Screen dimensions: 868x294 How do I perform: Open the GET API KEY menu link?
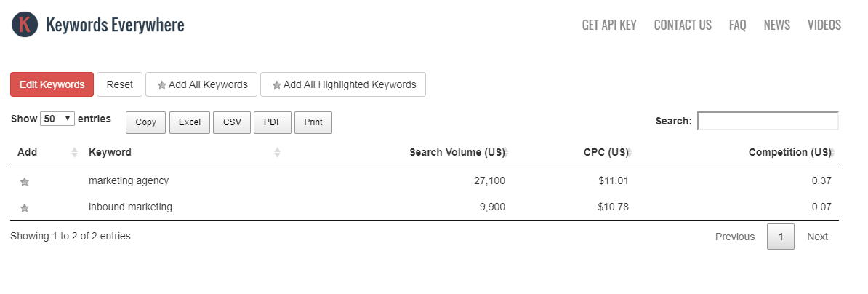click(608, 25)
